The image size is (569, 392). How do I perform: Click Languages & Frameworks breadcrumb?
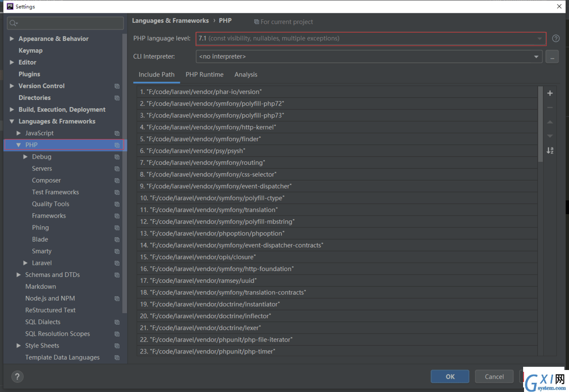[170, 21]
